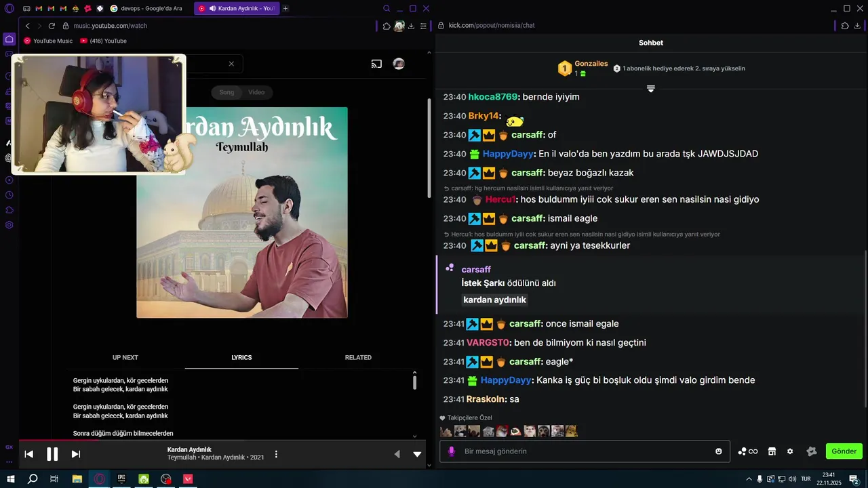Select the LYRICS tab
This screenshot has height=488, width=868.
241,357
